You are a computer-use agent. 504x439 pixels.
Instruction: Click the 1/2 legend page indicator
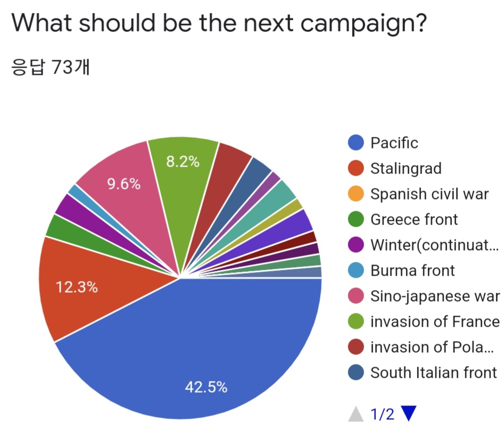click(x=382, y=414)
